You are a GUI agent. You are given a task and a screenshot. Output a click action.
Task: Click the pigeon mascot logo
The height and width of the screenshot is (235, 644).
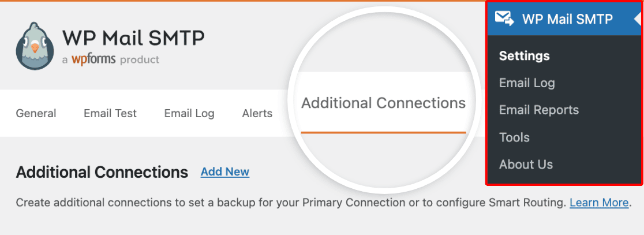(x=35, y=46)
